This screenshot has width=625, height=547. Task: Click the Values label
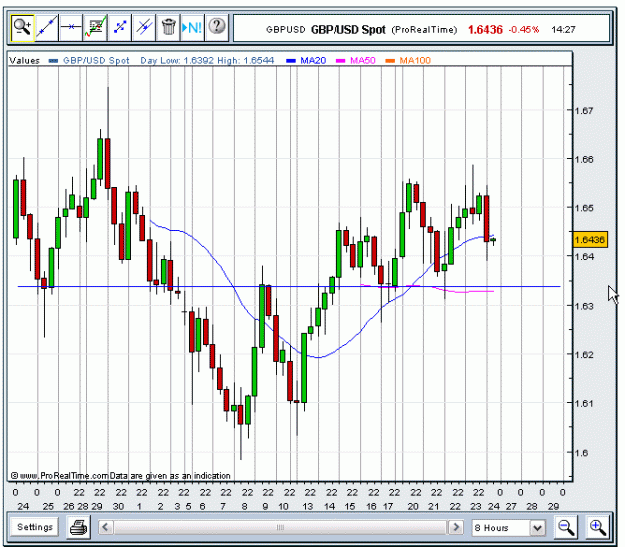[x=24, y=61]
